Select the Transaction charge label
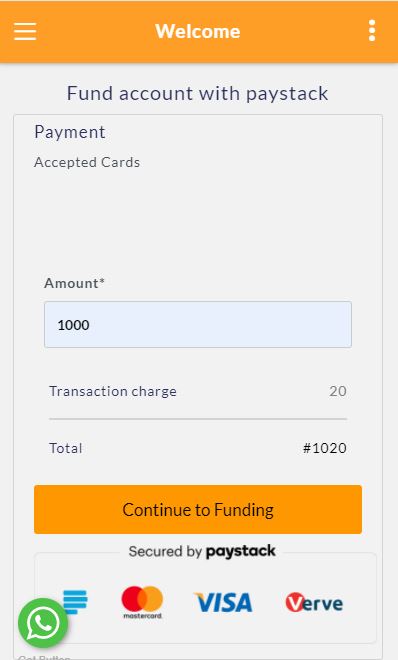The width and height of the screenshot is (398, 660). pyautogui.click(x=113, y=391)
